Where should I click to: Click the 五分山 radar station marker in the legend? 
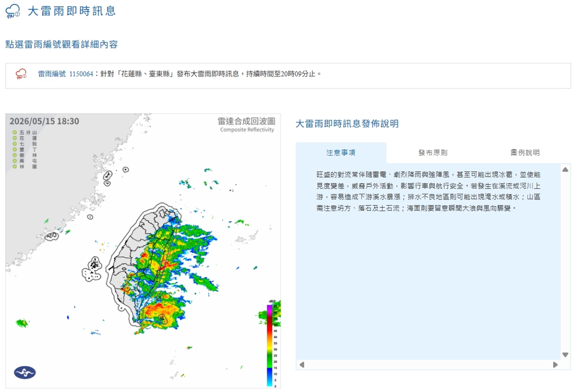15,133
